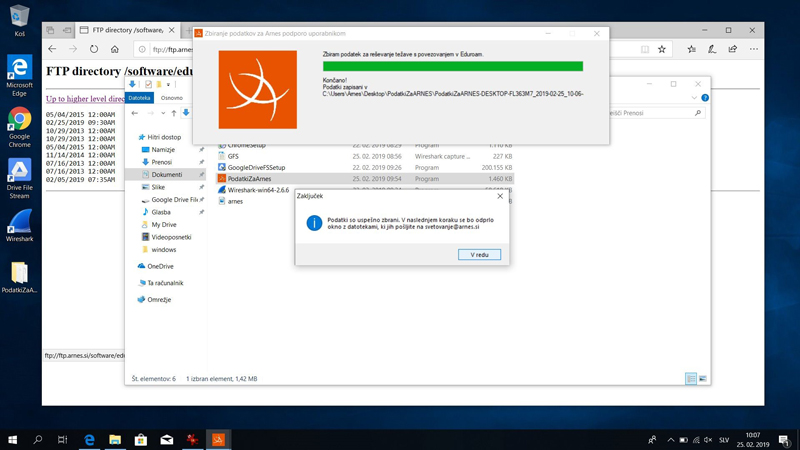
Task: Open Prenosi in Explorer sidebar
Action: 161,162
